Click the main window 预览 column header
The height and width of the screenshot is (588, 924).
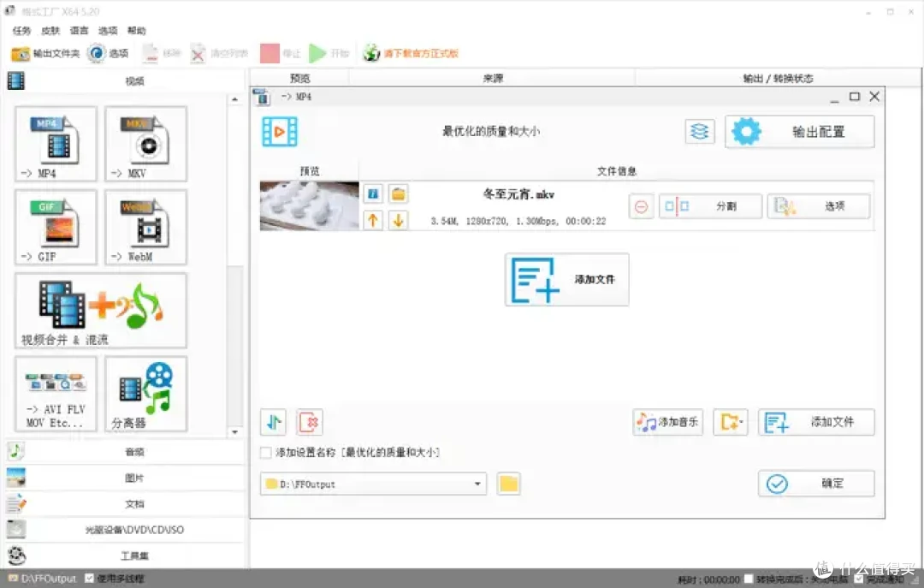(300, 78)
